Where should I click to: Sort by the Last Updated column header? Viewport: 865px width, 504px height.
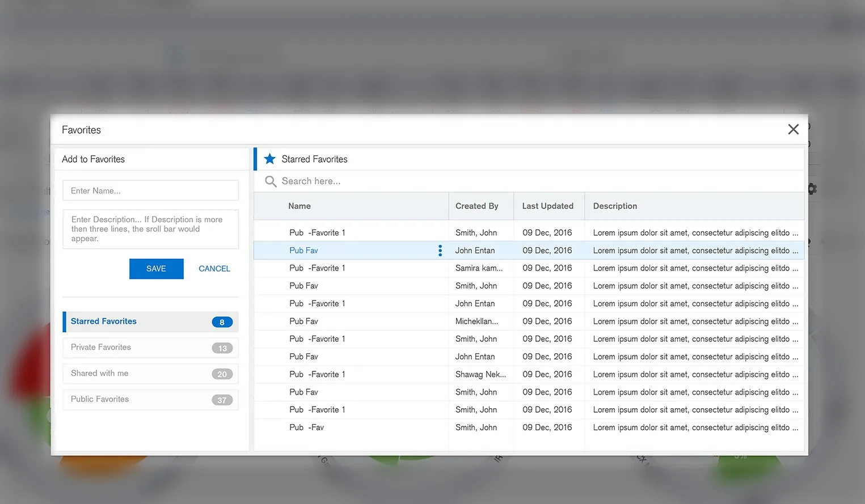(x=547, y=206)
